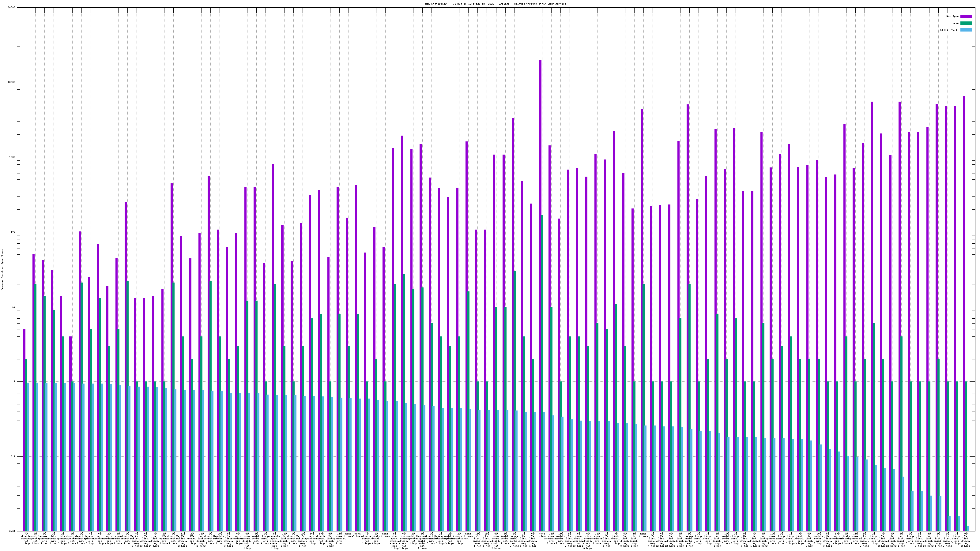Click the leftmost light blue Score bar
This screenshot has height=551, width=980.
28,456
